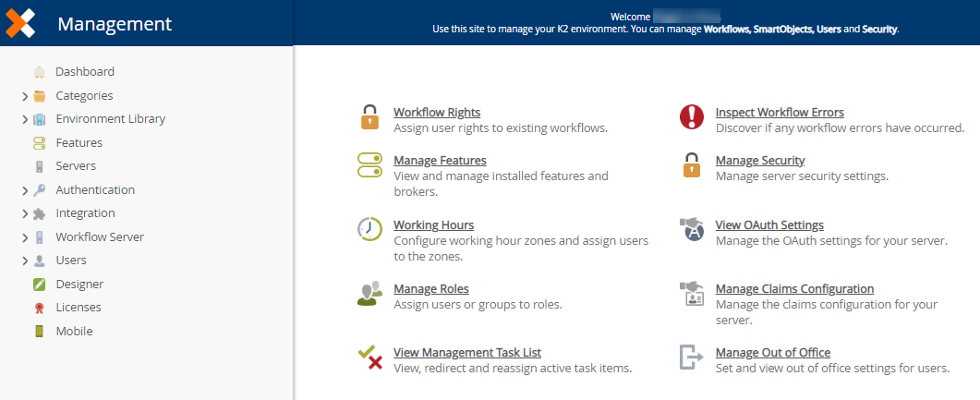Open the View Management Task List link

(x=467, y=353)
